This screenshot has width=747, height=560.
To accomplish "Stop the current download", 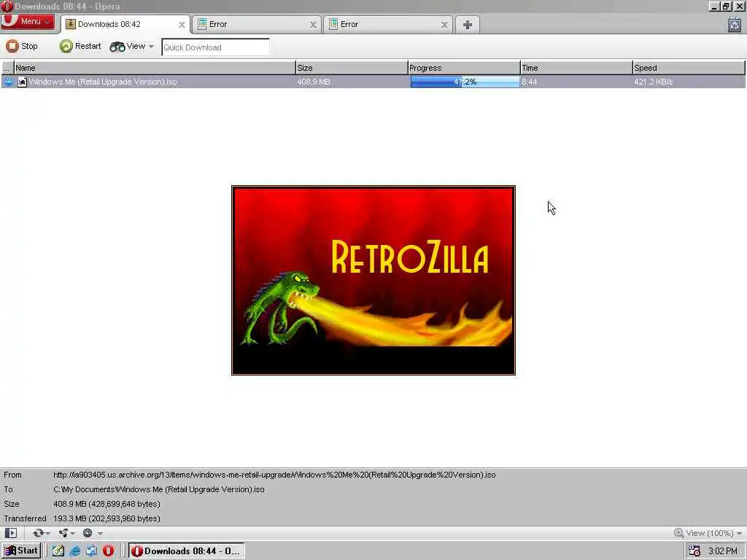I will click(22, 46).
